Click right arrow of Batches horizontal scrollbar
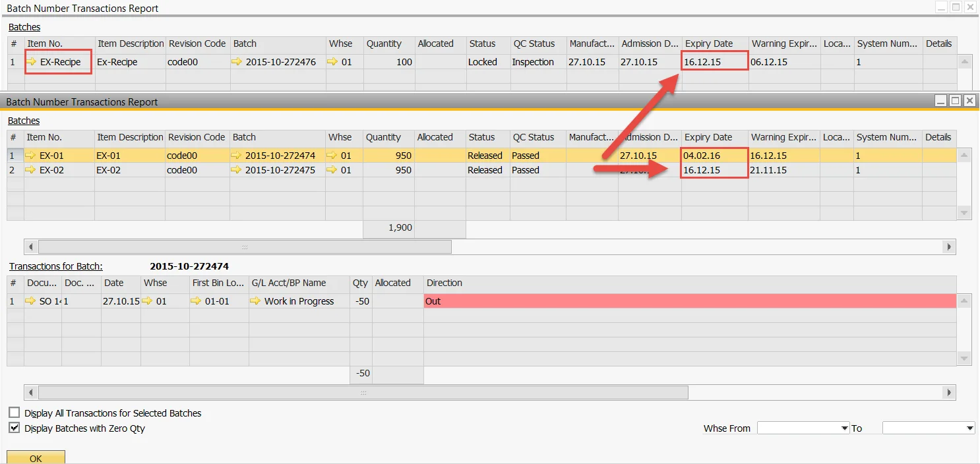This screenshot has height=464, width=980. click(x=950, y=247)
